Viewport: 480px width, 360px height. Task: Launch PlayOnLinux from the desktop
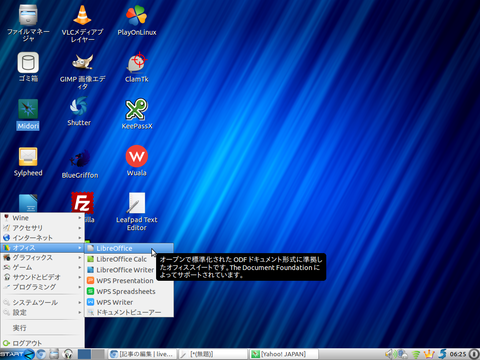(137, 20)
